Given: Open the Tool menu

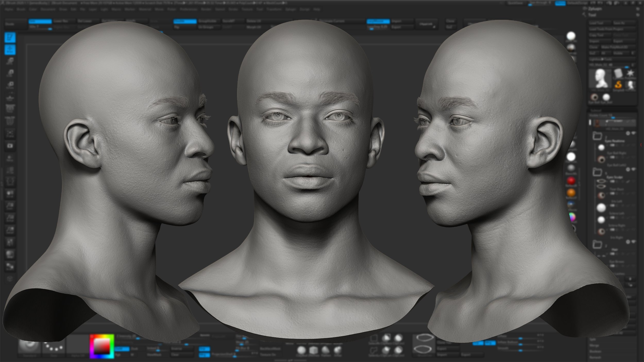Looking at the screenshot, I should pyautogui.click(x=260, y=10).
